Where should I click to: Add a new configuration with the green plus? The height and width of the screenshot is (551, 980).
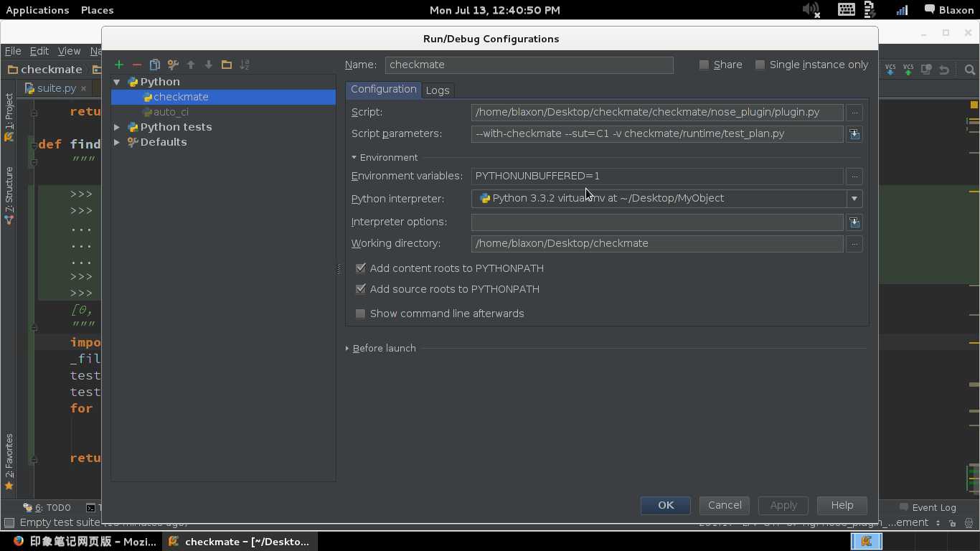point(119,65)
